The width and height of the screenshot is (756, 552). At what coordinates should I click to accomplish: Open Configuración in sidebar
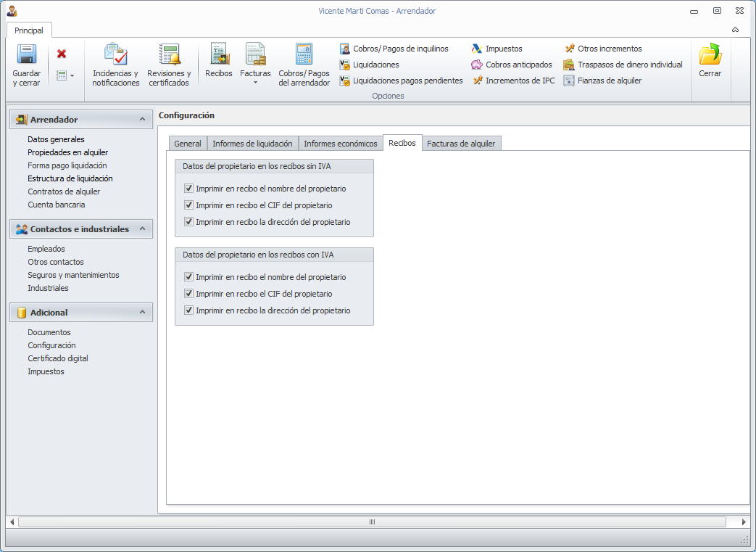(51, 345)
